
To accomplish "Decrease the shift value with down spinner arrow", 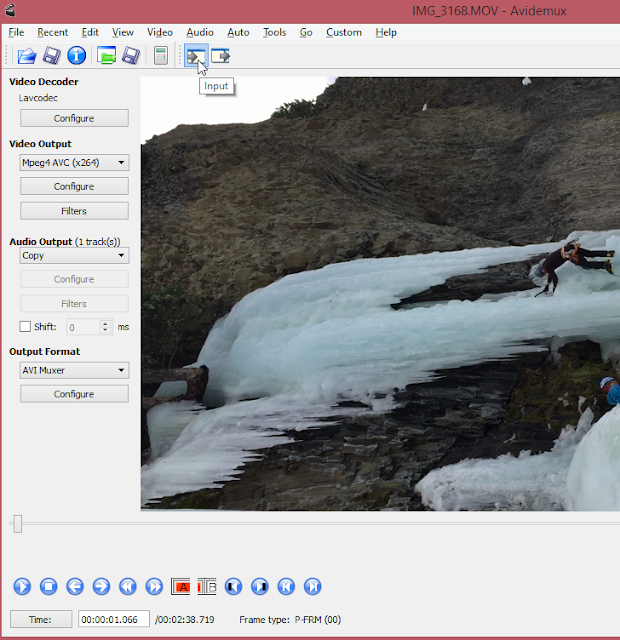I will pyautogui.click(x=105, y=330).
